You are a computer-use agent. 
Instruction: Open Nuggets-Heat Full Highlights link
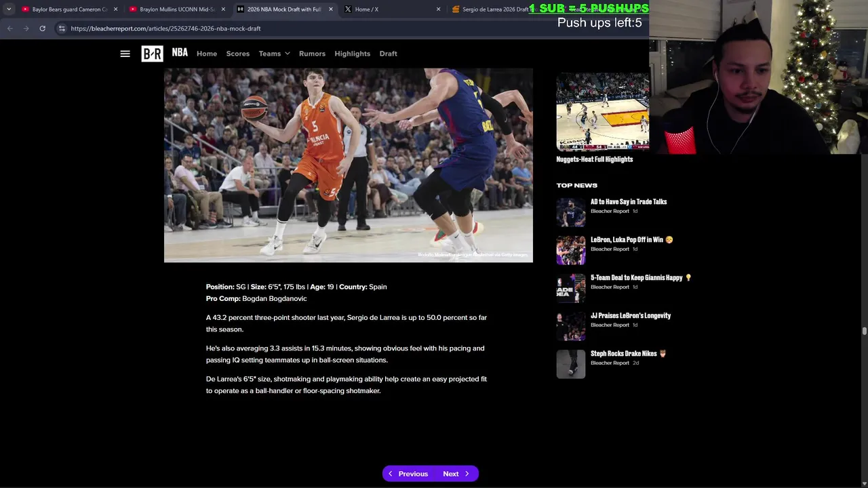pos(595,159)
